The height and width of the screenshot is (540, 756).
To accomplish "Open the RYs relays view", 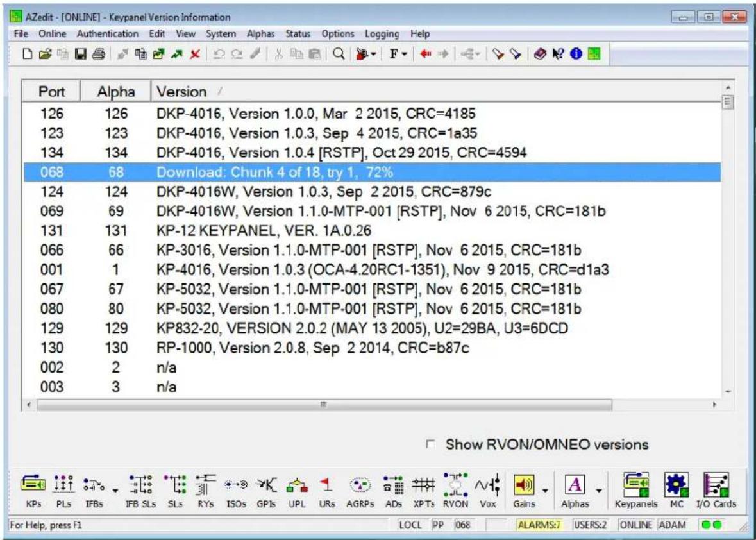I will click(205, 491).
